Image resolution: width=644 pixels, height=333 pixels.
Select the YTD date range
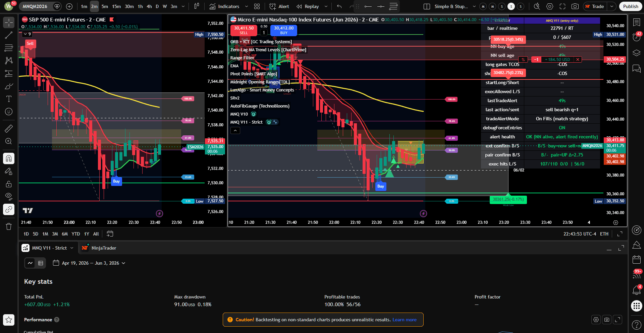click(x=76, y=234)
